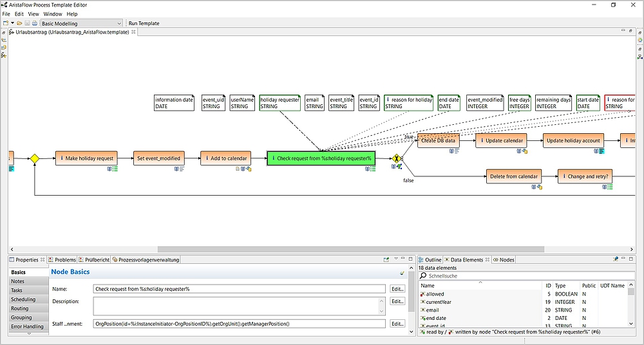The height and width of the screenshot is (345, 644).
Task: Click Run Template button
Action: coord(144,23)
